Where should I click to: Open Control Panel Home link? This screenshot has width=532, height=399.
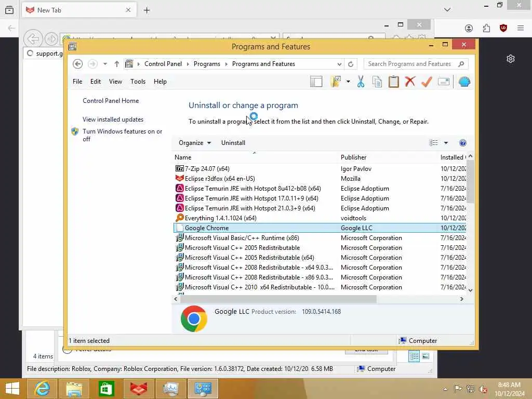coord(111,101)
